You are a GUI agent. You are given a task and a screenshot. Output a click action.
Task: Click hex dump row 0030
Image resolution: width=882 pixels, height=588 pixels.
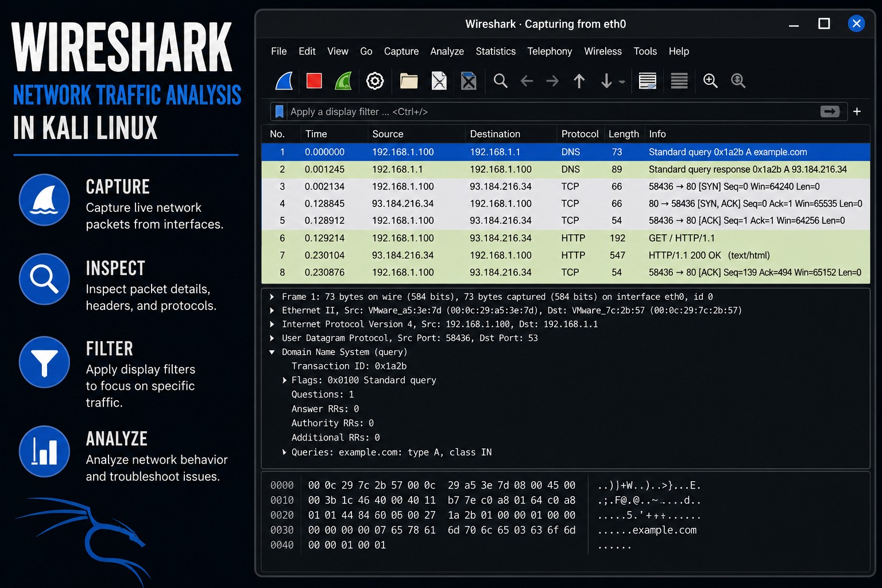(483, 530)
